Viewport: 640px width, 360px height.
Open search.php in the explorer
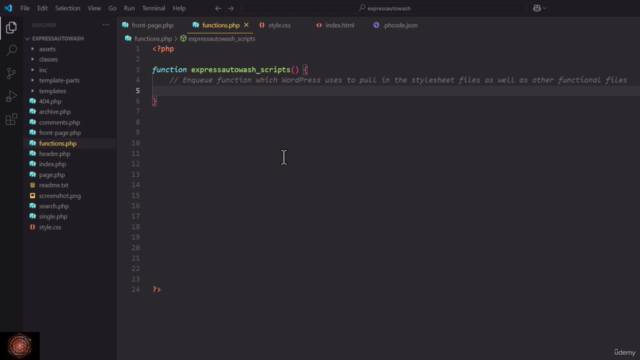(x=54, y=206)
